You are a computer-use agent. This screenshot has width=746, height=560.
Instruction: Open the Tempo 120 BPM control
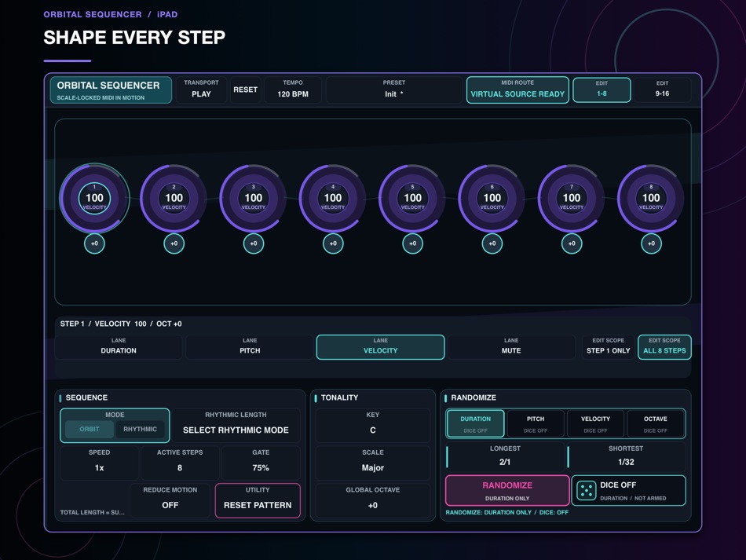point(293,90)
